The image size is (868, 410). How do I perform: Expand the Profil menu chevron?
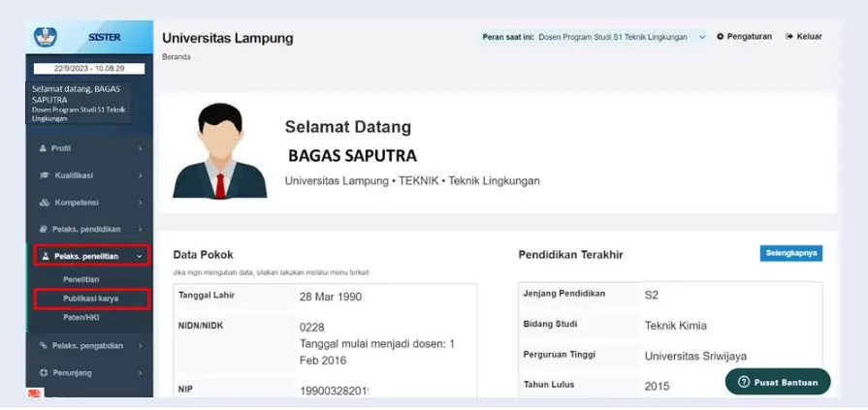point(140,149)
